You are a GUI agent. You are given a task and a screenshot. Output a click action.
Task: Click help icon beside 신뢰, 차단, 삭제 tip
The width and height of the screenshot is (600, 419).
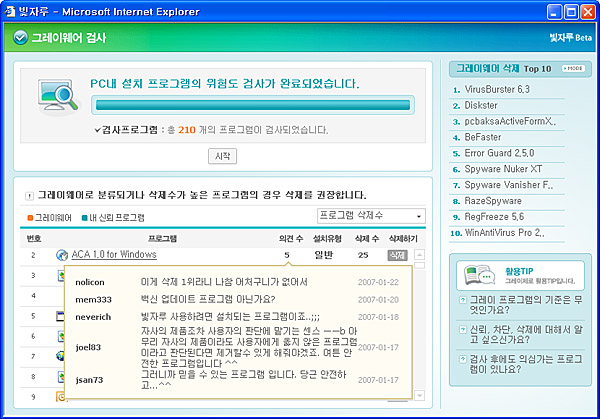(463, 329)
